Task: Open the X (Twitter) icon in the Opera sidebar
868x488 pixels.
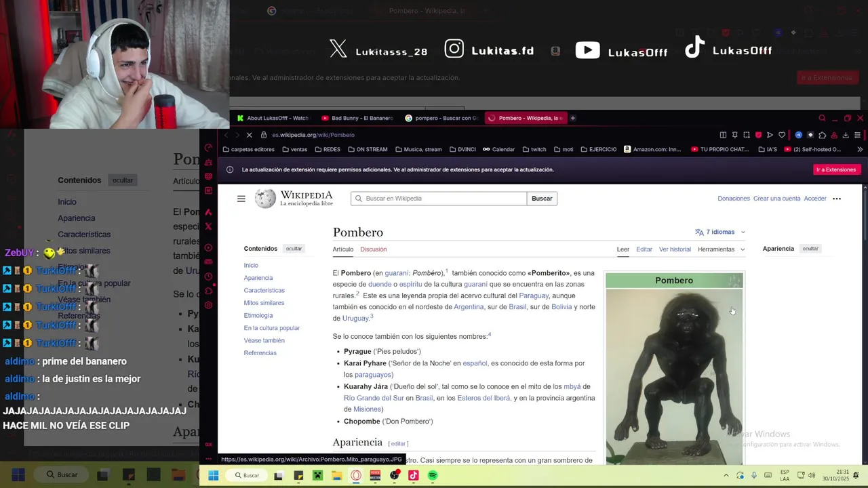Action: coord(208,226)
